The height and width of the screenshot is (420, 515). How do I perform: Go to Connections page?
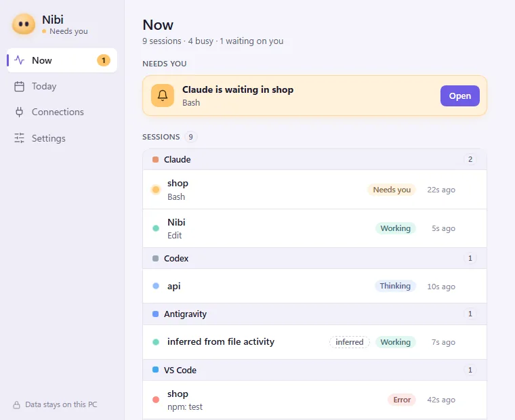click(x=62, y=112)
